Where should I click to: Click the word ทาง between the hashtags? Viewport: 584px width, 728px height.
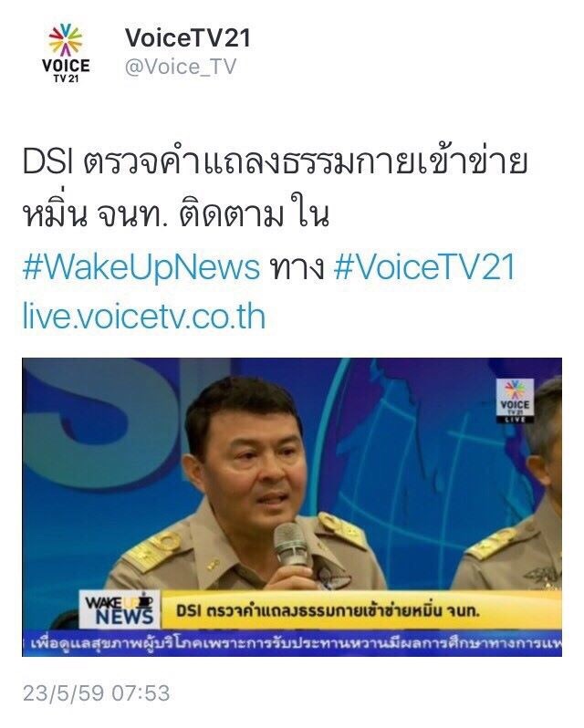[297, 268]
